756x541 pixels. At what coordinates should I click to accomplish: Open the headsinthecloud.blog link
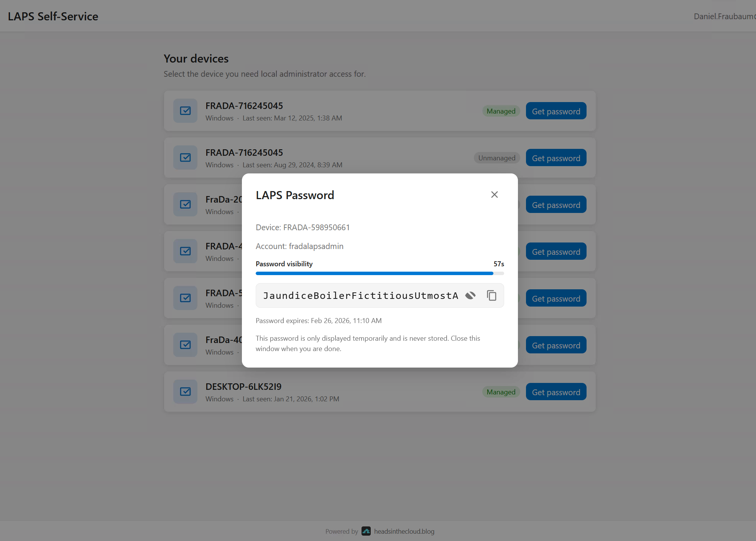(404, 531)
